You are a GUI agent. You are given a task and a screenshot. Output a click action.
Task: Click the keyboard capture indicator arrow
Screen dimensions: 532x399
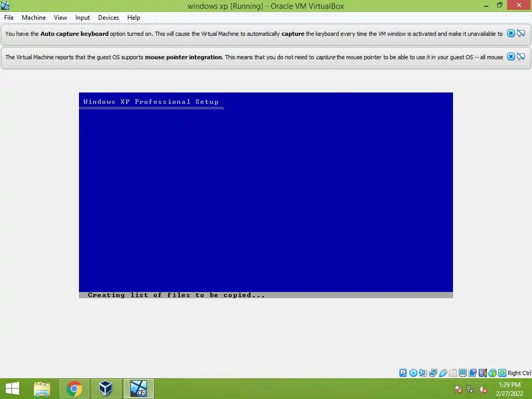tap(502, 373)
